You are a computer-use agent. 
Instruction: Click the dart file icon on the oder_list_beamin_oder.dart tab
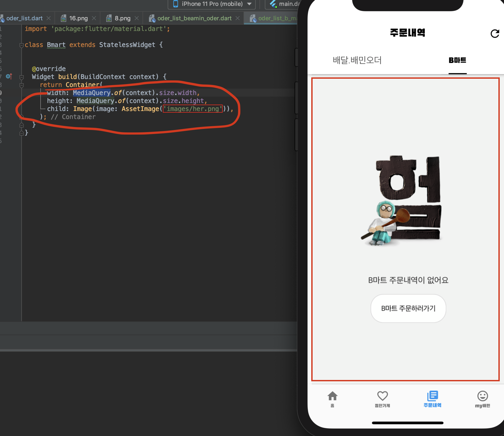click(x=152, y=18)
